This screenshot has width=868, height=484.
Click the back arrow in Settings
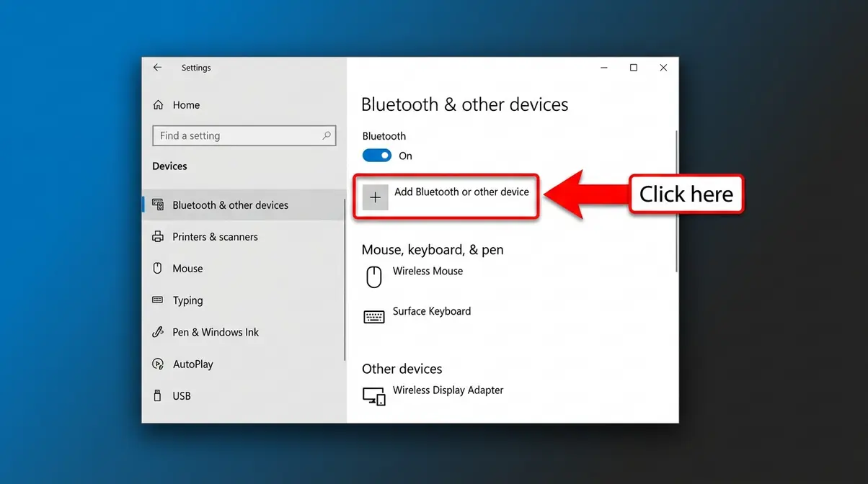click(157, 68)
